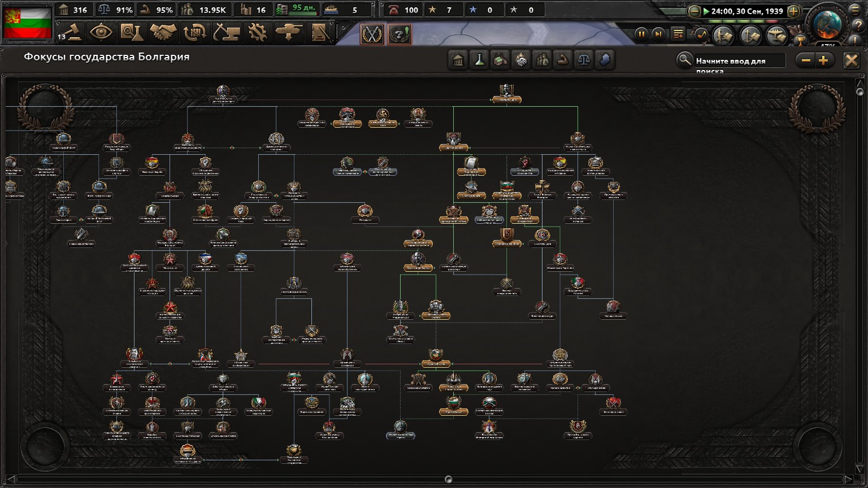Image resolution: width=868 pixels, height=488 pixels.
Task: Open the recruit and deploy tank menu
Action: click(x=289, y=33)
